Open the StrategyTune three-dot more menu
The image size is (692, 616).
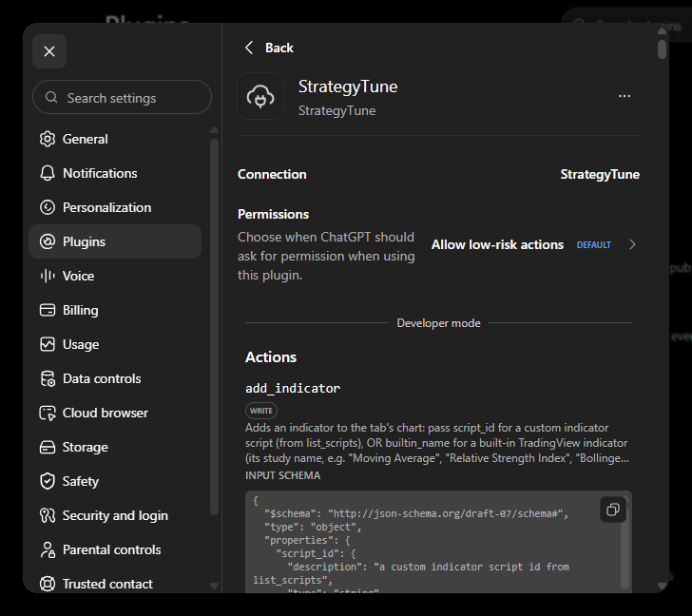(x=624, y=96)
